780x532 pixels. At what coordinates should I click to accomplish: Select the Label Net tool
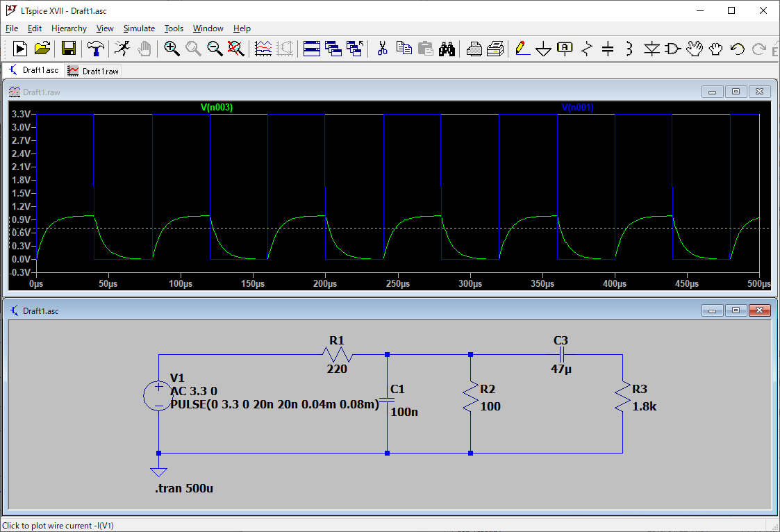pyautogui.click(x=565, y=49)
